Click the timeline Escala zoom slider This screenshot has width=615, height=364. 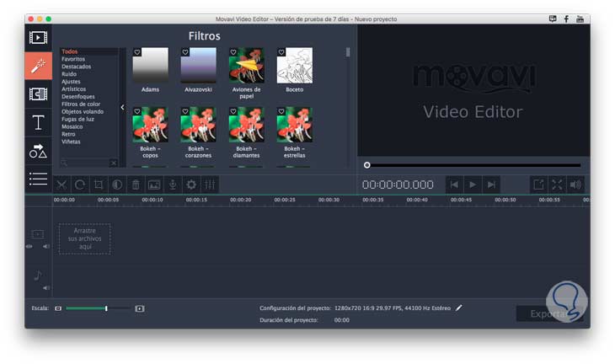click(98, 308)
